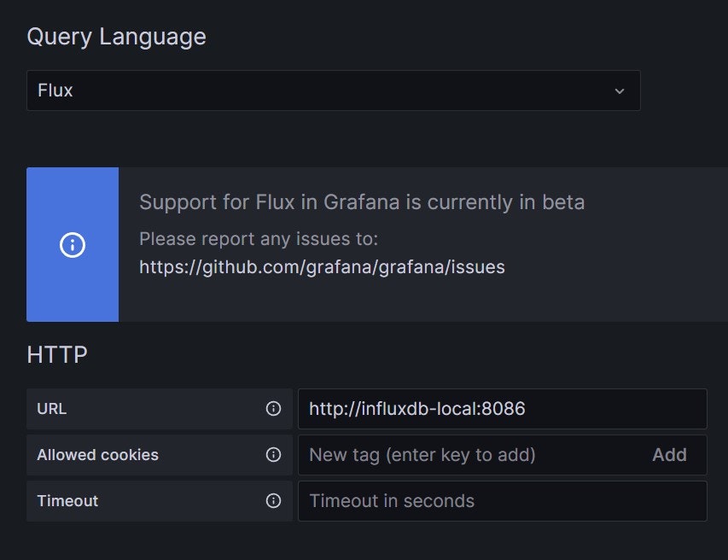Click the Query Language section heading
The height and width of the screenshot is (560, 728).
116,37
